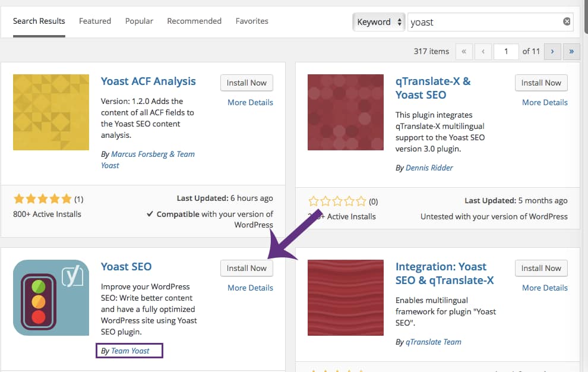The image size is (588, 372).
Task: Switch to the Featured tab
Action: click(95, 21)
